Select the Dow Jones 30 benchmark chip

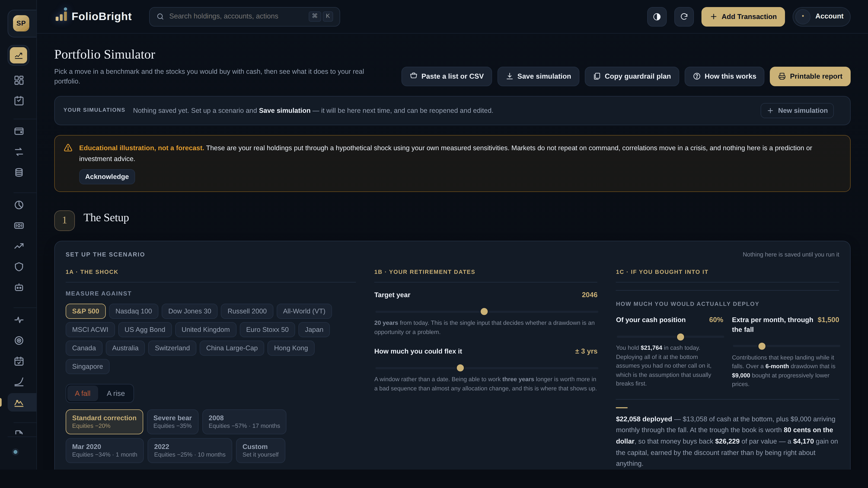[190, 311]
